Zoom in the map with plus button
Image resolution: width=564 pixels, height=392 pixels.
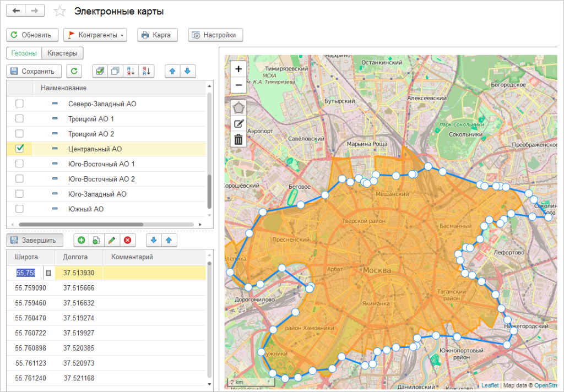238,69
